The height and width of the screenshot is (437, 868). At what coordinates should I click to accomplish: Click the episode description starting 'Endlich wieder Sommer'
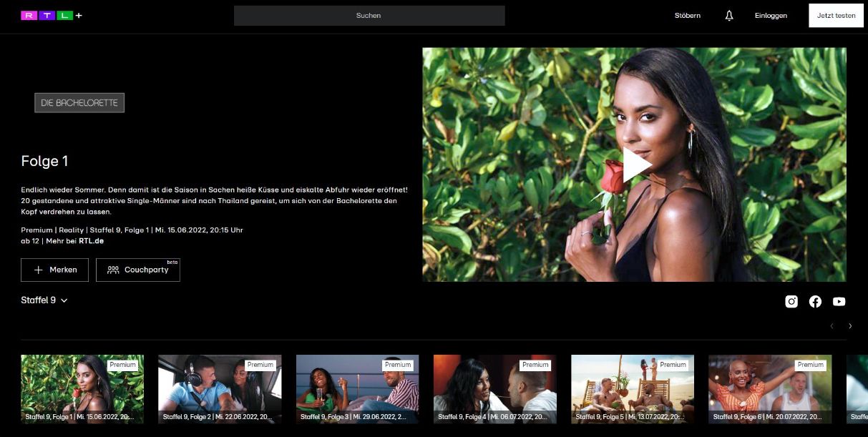point(215,201)
